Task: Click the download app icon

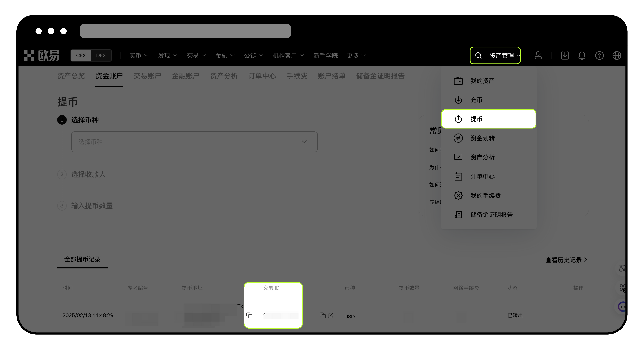Action: coord(565,55)
